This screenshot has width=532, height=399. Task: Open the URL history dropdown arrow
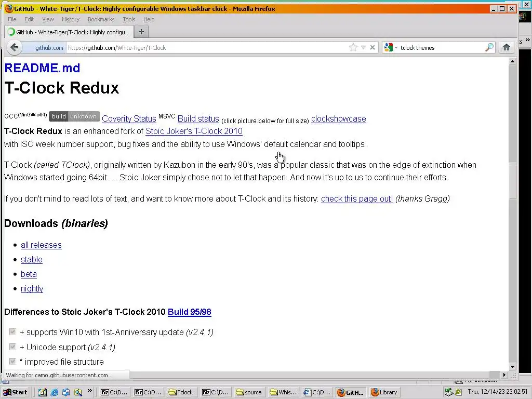point(363,47)
